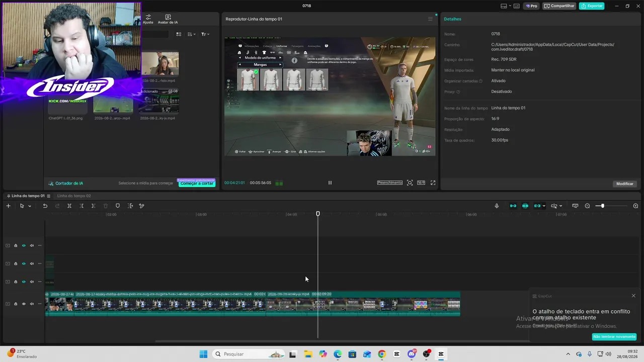Click Modificar in the details panel
Screen dimensions: 644x362
pos(625,184)
